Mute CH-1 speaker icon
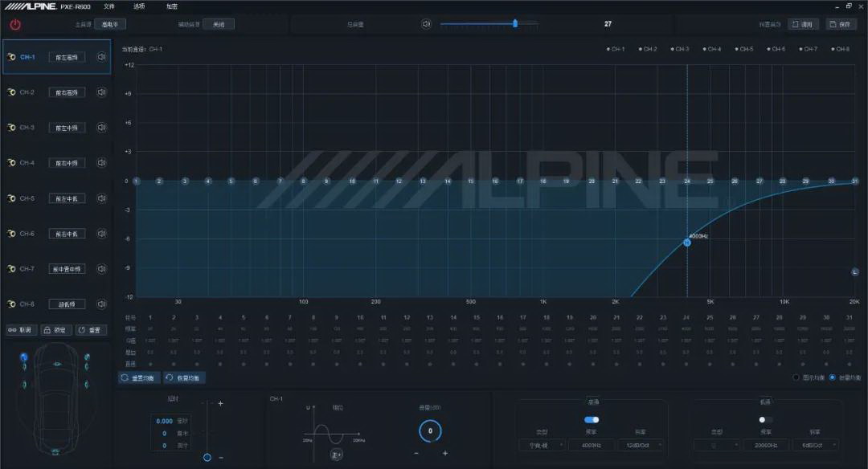This screenshot has width=868, height=469. tap(102, 57)
